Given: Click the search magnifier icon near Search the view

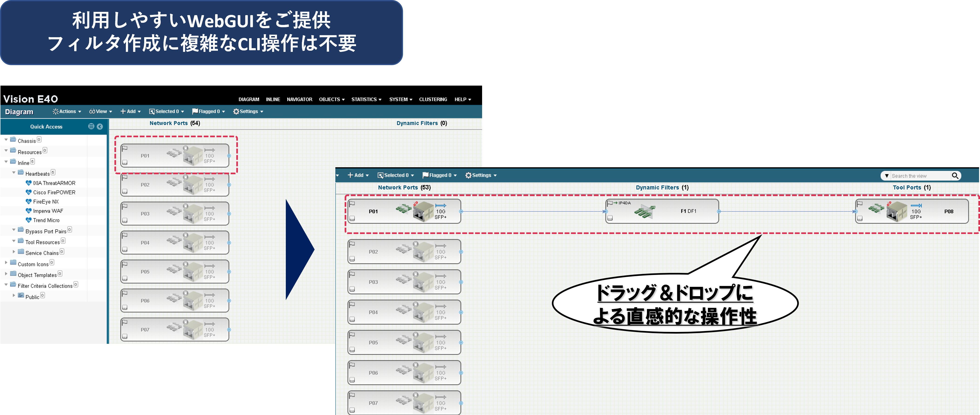Looking at the screenshot, I should (x=956, y=175).
